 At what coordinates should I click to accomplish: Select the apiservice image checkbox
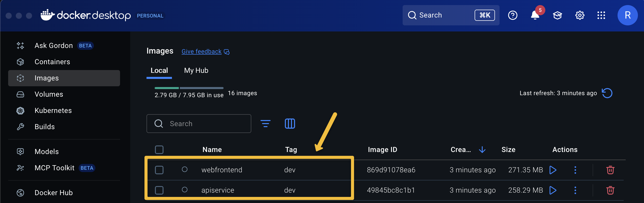pyautogui.click(x=159, y=190)
